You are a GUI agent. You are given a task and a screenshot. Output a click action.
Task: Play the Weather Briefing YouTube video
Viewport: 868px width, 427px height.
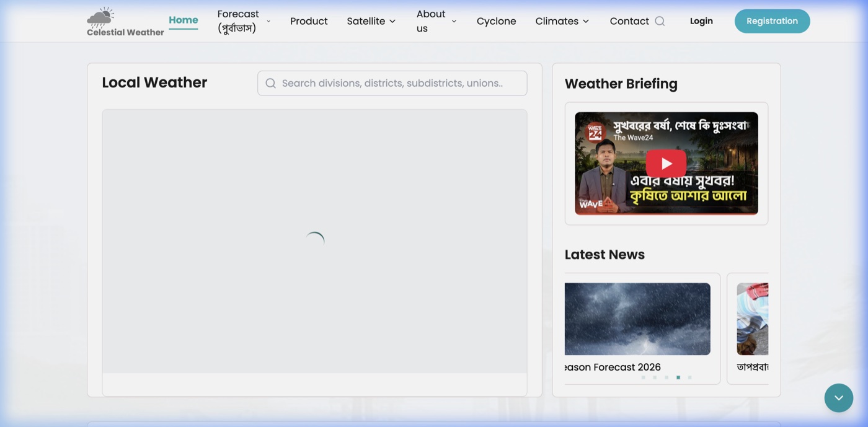pyautogui.click(x=666, y=164)
